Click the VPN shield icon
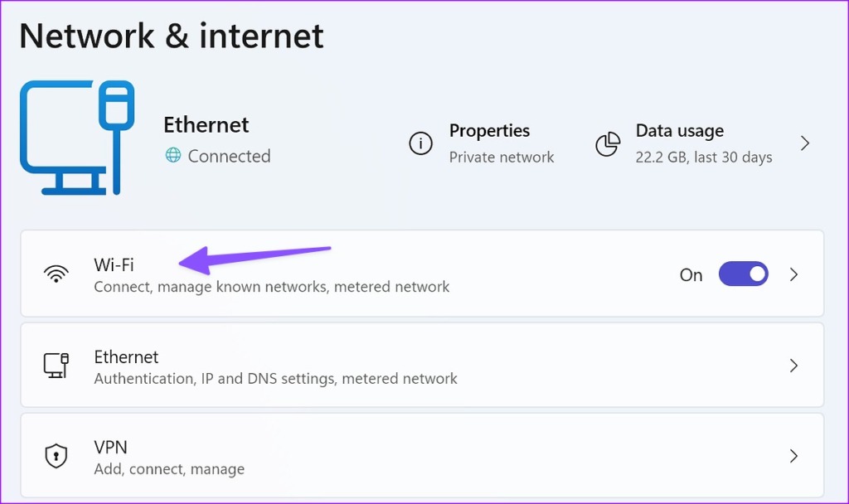Screen dimensions: 849x504 56,455
